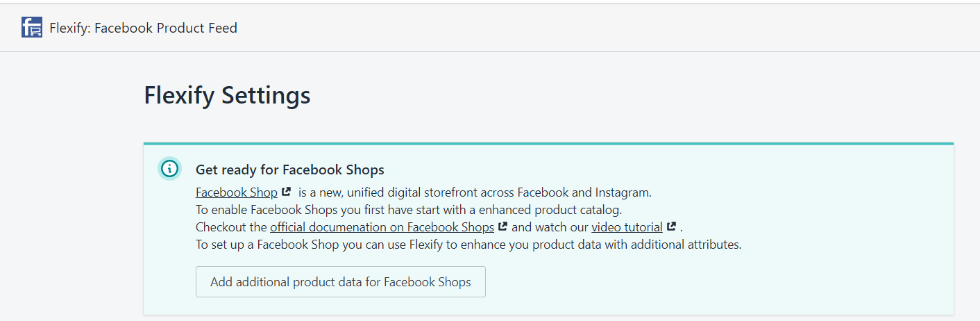Open the video tutorial link

[627, 227]
